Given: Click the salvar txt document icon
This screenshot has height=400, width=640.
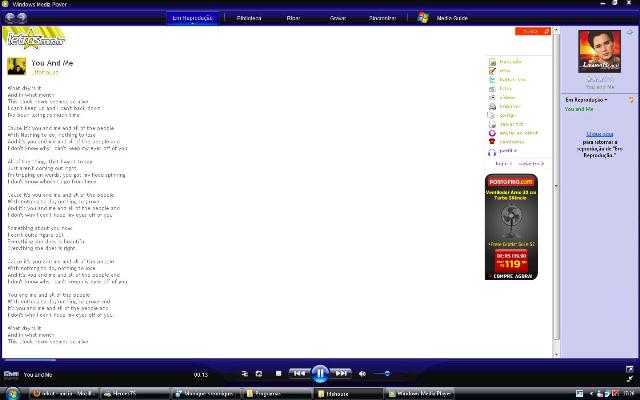Looking at the screenshot, I should point(492,124).
